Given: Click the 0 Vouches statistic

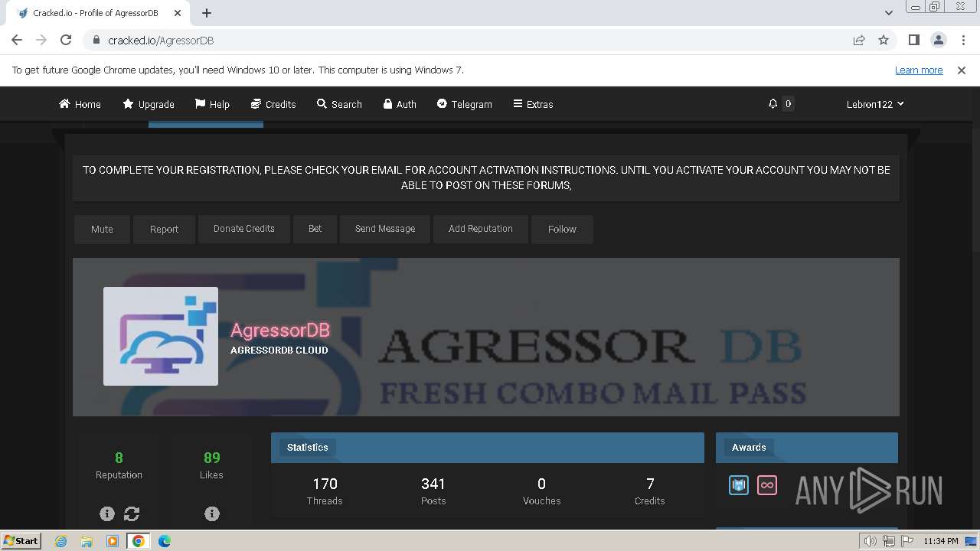Looking at the screenshot, I should click(541, 491).
